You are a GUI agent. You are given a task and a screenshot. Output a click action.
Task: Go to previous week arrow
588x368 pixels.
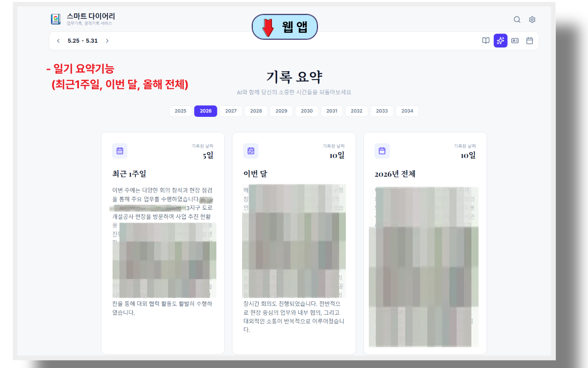58,41
